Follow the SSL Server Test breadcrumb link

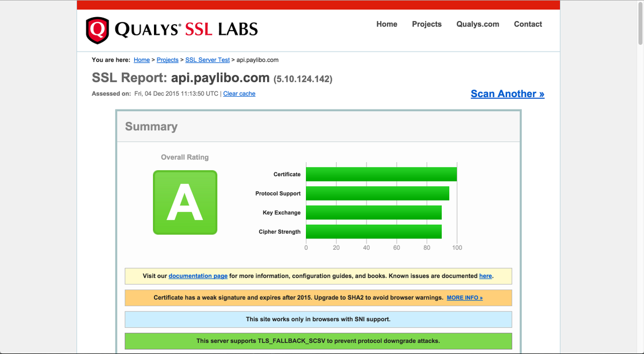(x=208, y=60)
